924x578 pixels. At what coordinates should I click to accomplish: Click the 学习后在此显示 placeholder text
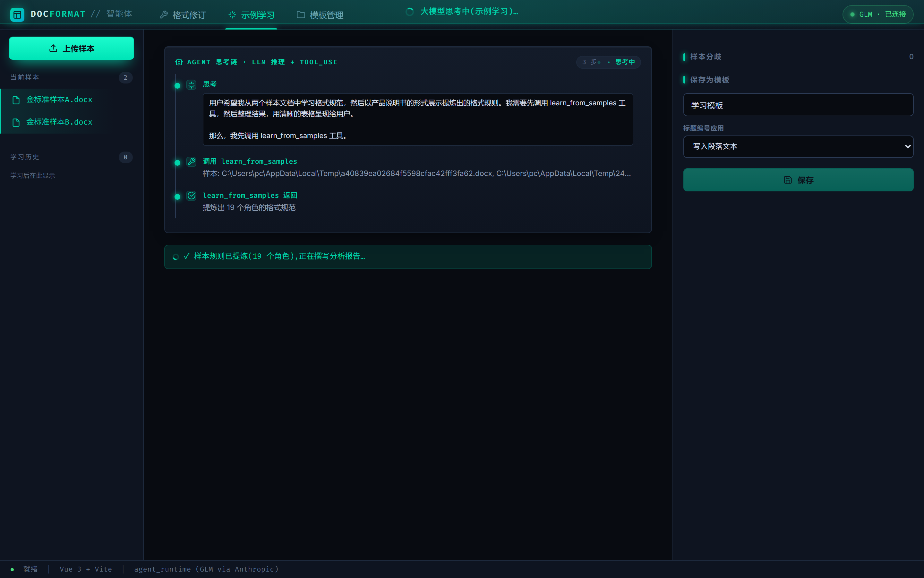pyautogui.click(x=32, y=175)
